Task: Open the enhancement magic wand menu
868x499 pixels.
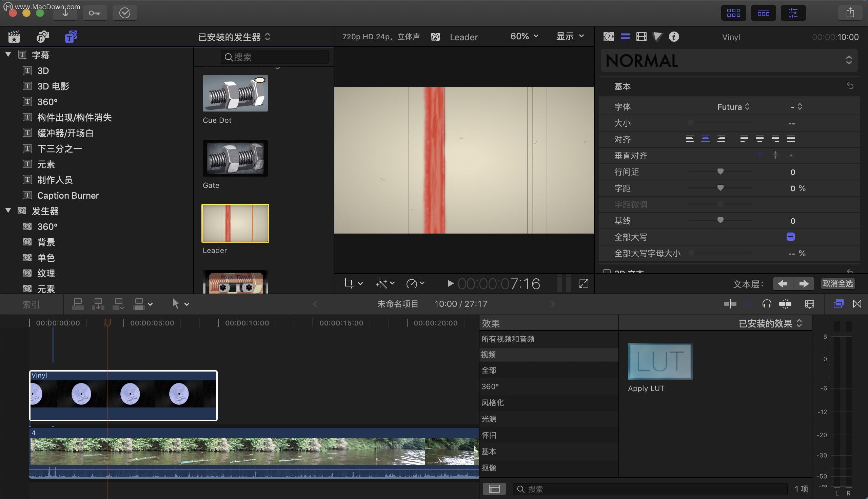Action: tap(385, 284)
